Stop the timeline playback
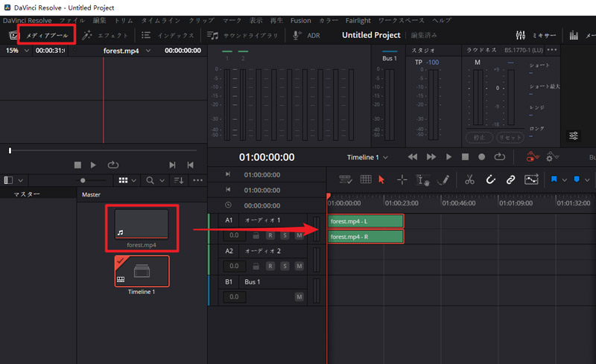 (x=465, y=157)
